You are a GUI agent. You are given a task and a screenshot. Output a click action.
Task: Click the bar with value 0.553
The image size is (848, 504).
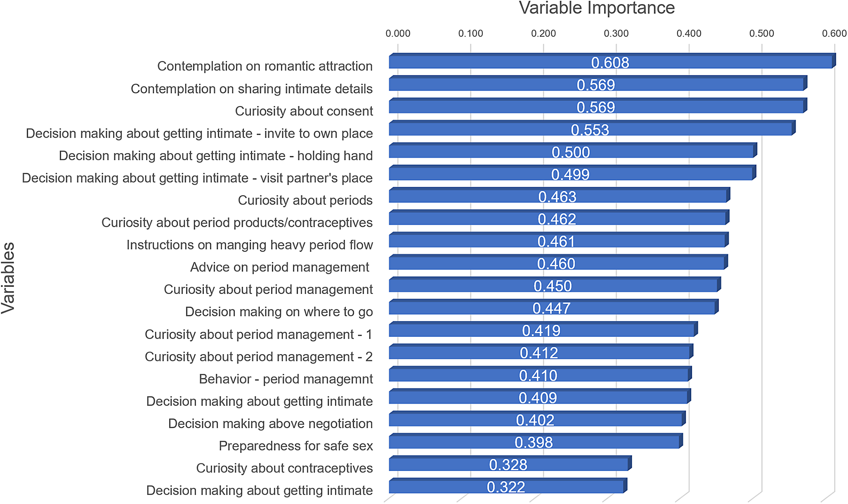click(590, 130)
